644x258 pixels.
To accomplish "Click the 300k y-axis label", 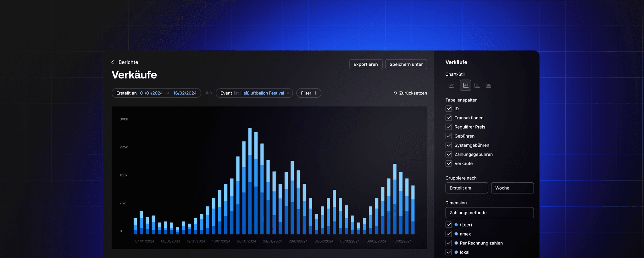I will 124,119.
